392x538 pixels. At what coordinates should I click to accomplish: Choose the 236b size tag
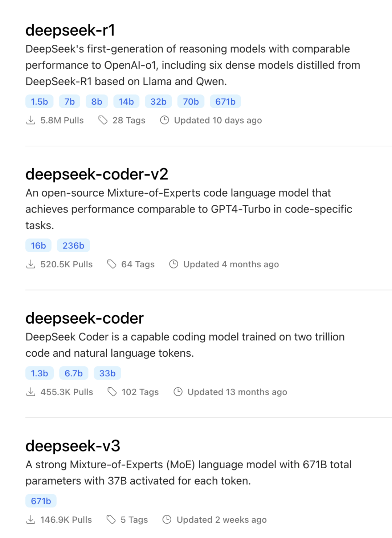pos(73,246)
